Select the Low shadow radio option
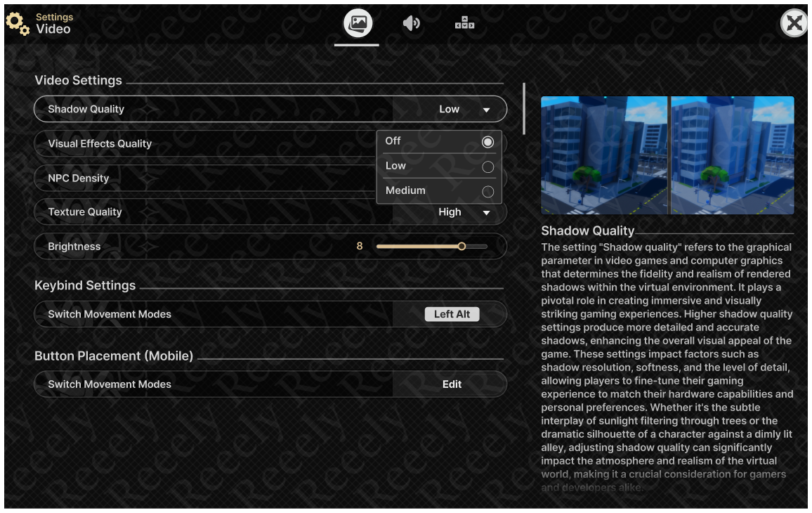812x513 pixels. point(487,167)
